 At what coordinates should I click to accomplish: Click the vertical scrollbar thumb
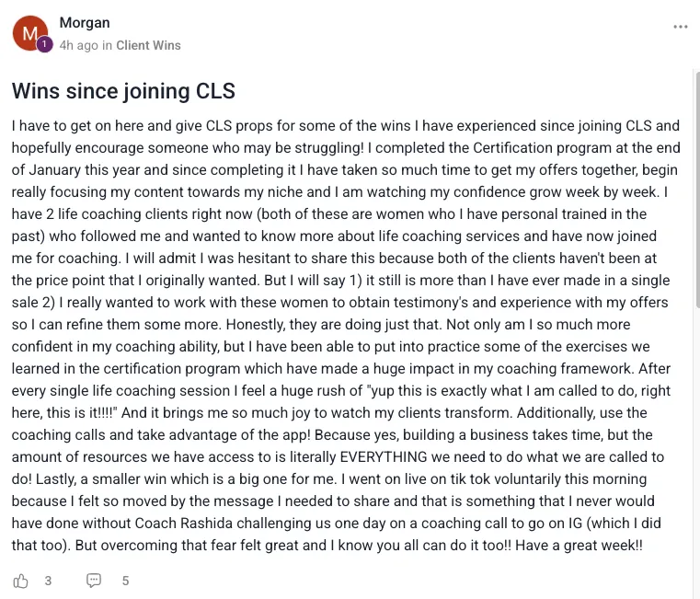click(697, 188)
